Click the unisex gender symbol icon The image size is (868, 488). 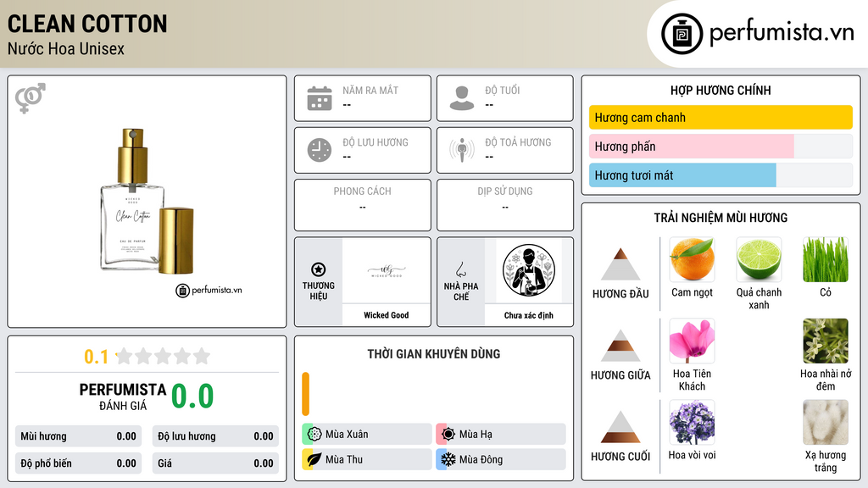click(30, 98)
